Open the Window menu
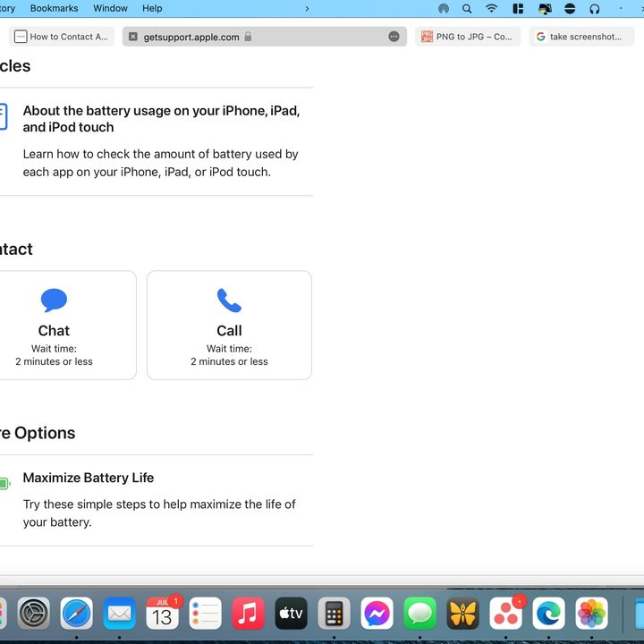644x644 pixels. 110,8
